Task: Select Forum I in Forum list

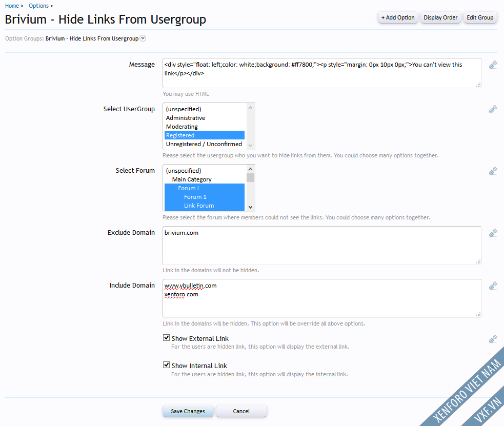Action: 205,188
